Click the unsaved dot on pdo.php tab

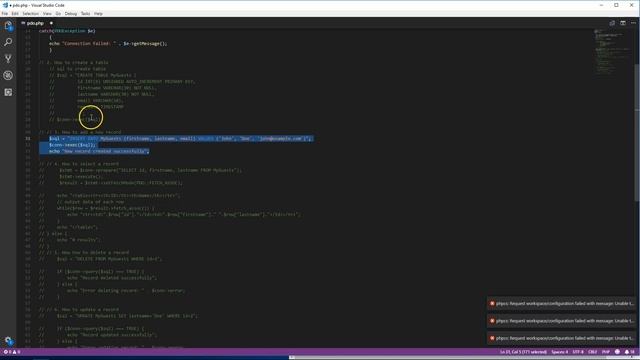51,23
